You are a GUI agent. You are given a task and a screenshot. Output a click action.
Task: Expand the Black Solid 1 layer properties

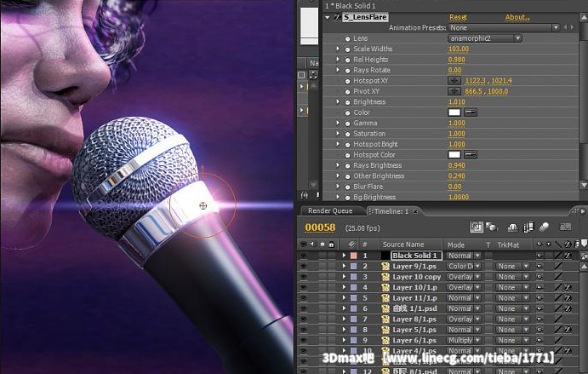344,256
